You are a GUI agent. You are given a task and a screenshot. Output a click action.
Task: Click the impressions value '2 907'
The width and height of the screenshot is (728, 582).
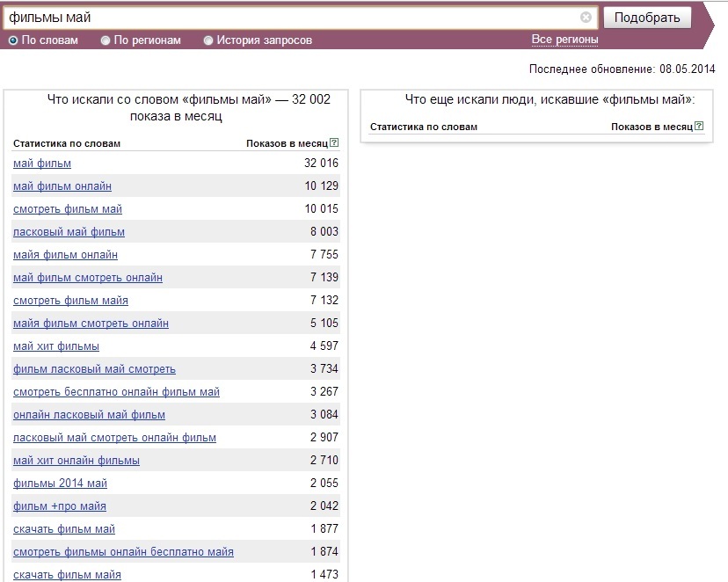pyautogui.click(x=324, y=437)
